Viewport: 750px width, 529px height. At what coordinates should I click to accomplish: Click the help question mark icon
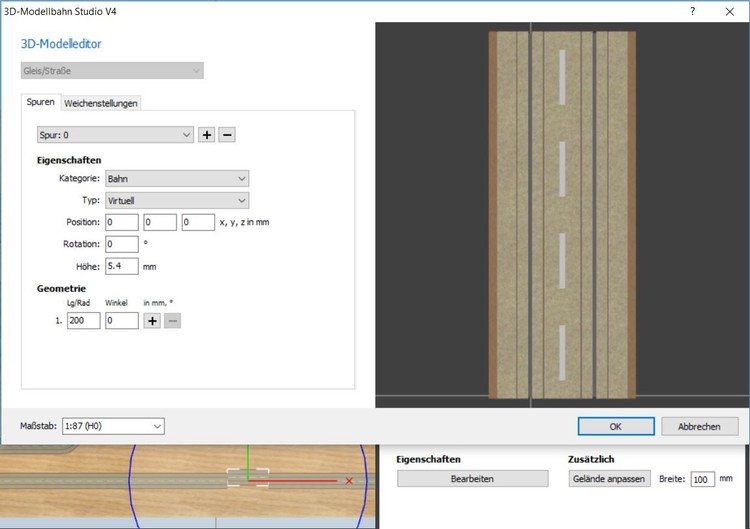[x=692, y=10]
